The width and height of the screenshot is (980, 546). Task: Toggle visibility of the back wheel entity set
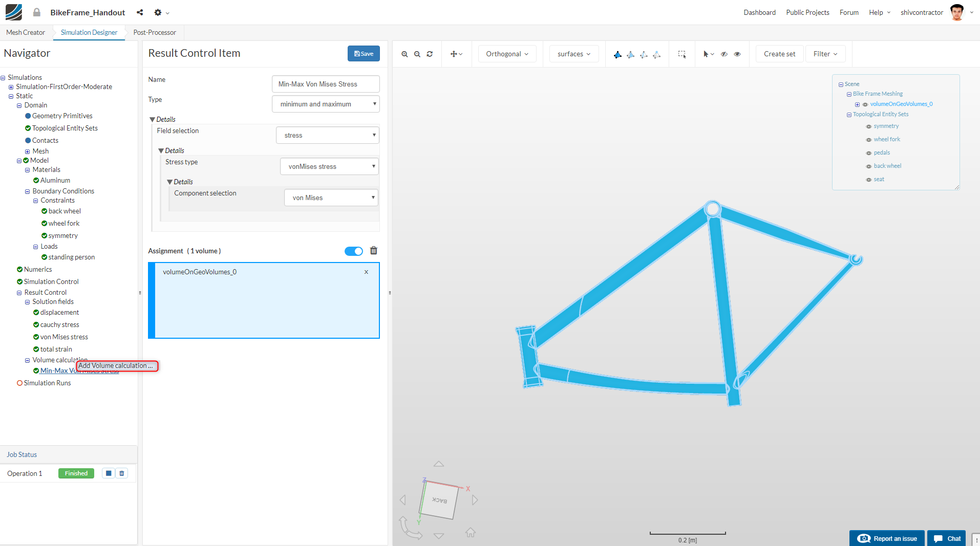(x=868, y=166)
